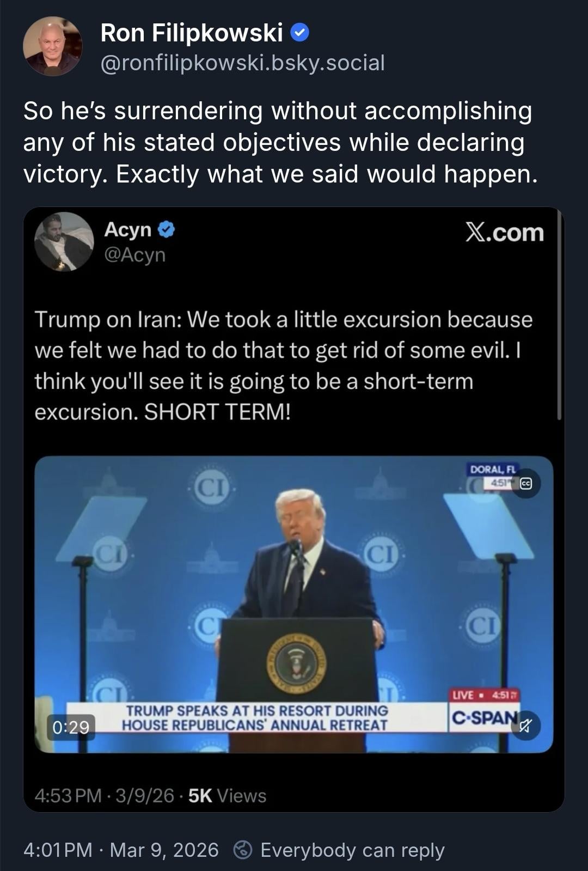Viewport: 588px width, 871px height.
Task: Click Acyn's verified checkmark badge
Action: (x=167, y=230)
